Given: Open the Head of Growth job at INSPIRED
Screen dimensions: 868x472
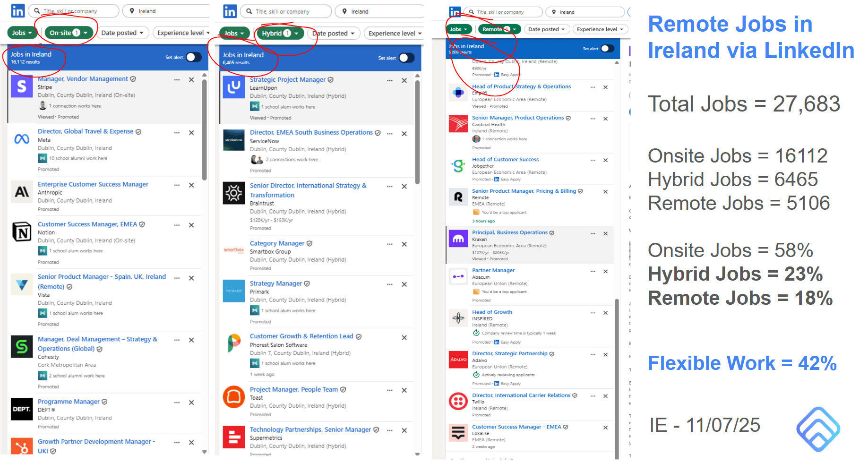Looking at the screenshot, I should pyautogui.click(x=492, y=312).
